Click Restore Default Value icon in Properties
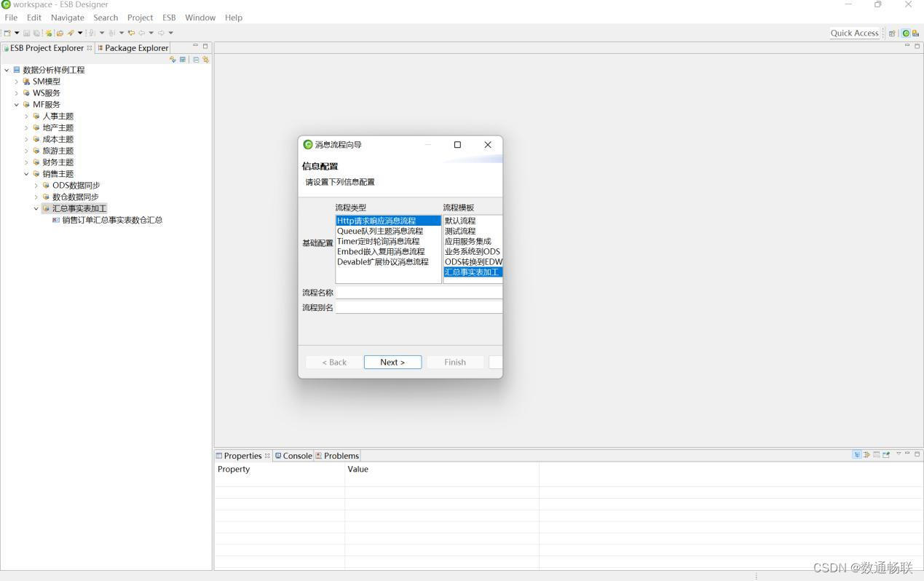Image resolution: width=924 pixels, height=581 pixels. pos(877,454)
